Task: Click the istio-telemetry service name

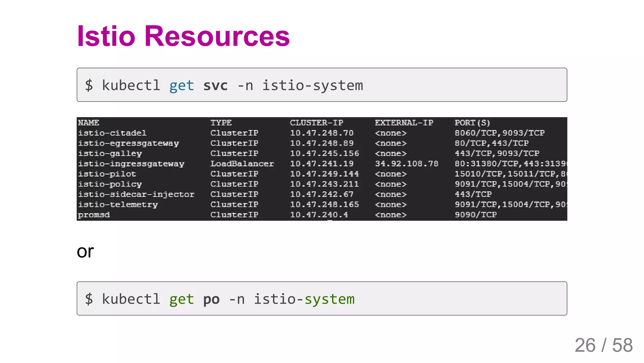Action: (118, 205)
